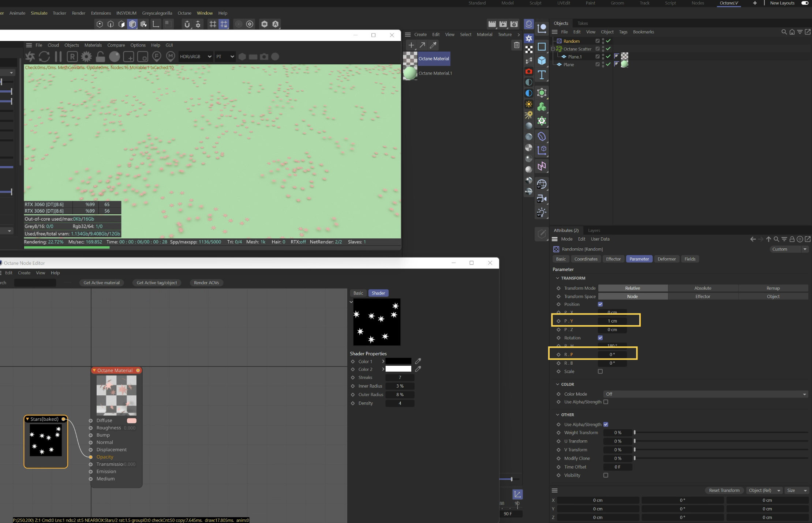Screen dimensions: 812x523
Task: Disable the Rotation checkbox
Action: (x=600, y=338)
